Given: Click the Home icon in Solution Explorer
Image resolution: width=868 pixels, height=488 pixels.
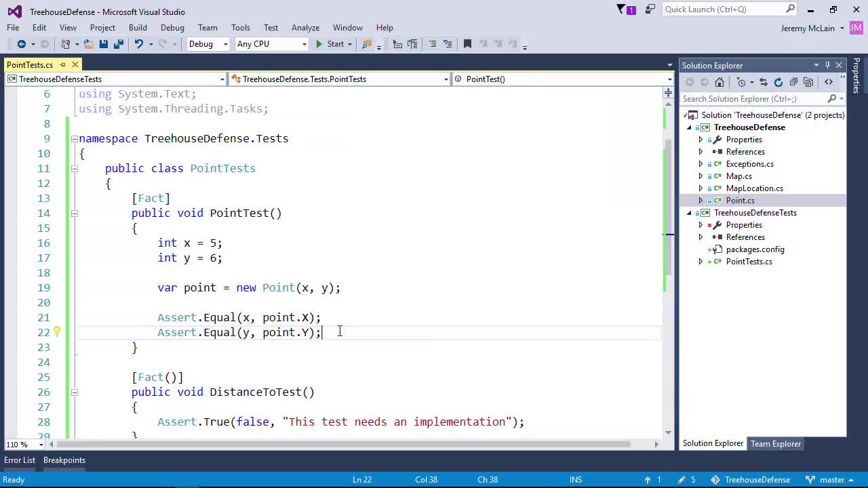Looking at the screenshot, I should (x=720, y=82).
